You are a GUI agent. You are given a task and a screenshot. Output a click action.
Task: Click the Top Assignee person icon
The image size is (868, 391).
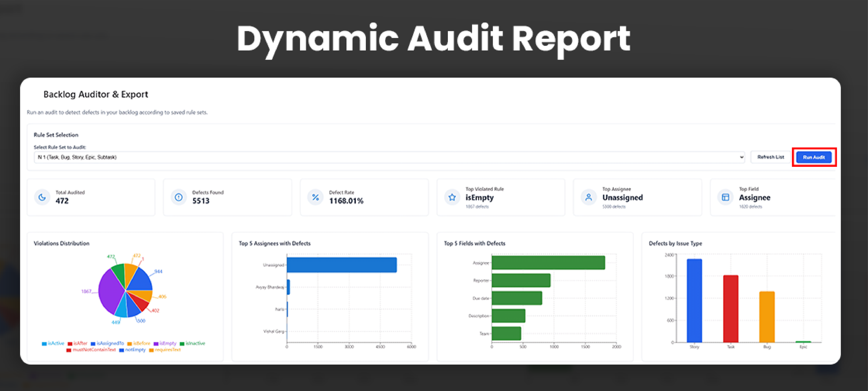(x=589, y=197)
